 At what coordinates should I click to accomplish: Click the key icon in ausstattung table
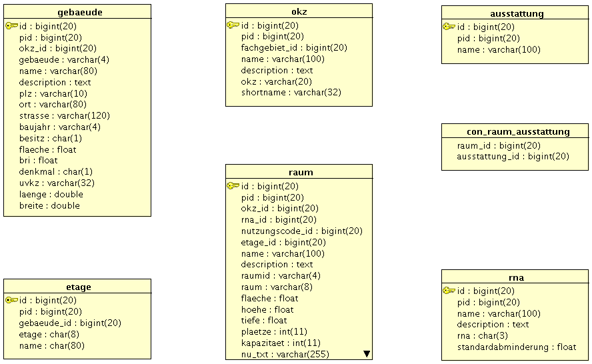449,27
